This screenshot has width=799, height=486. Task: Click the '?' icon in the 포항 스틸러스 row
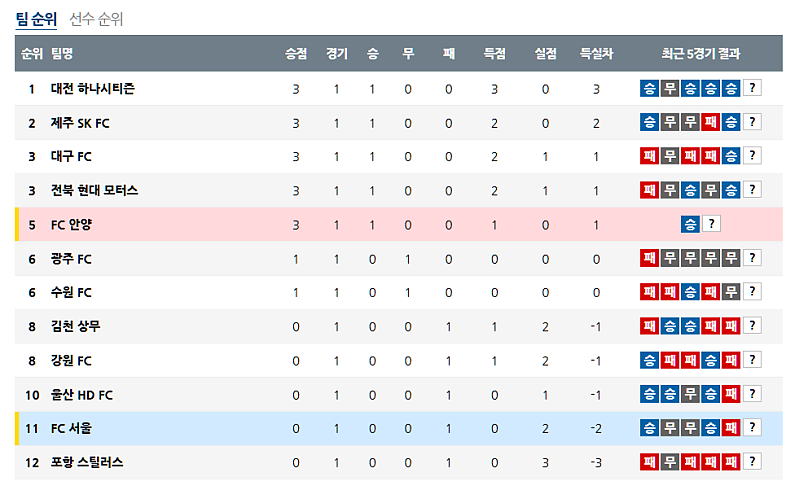coord(753,462)
